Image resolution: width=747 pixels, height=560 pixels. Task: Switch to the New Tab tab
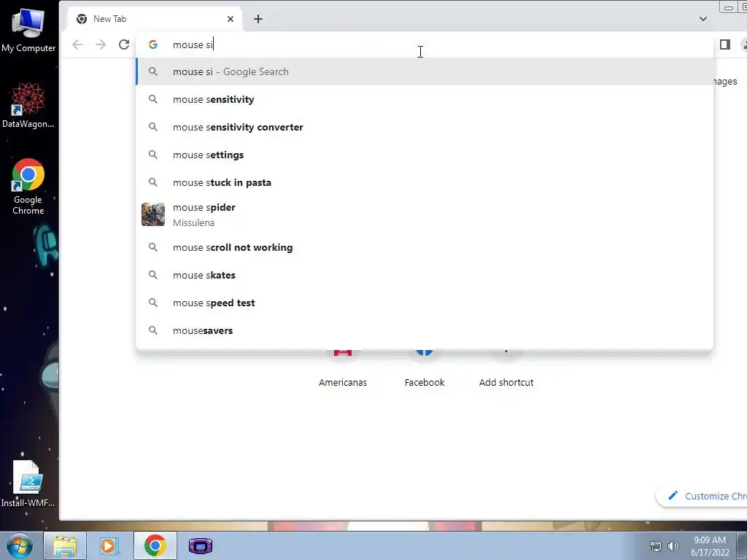coord(155,19)
